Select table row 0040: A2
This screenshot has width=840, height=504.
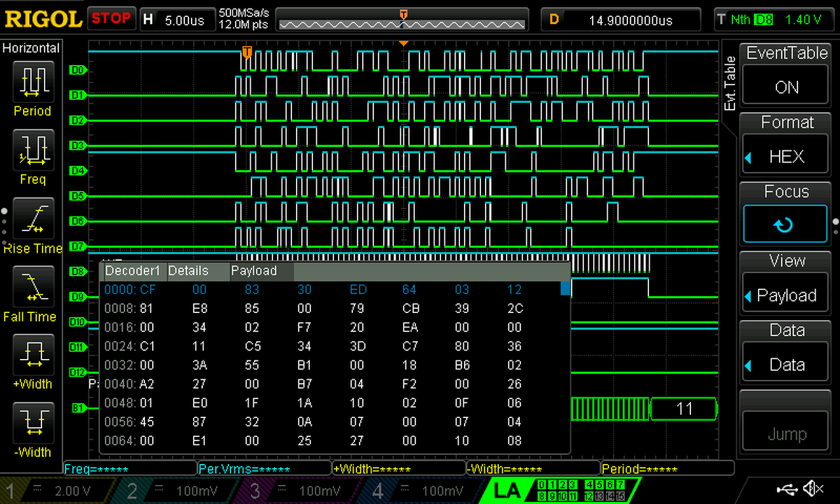pos(330,384)
